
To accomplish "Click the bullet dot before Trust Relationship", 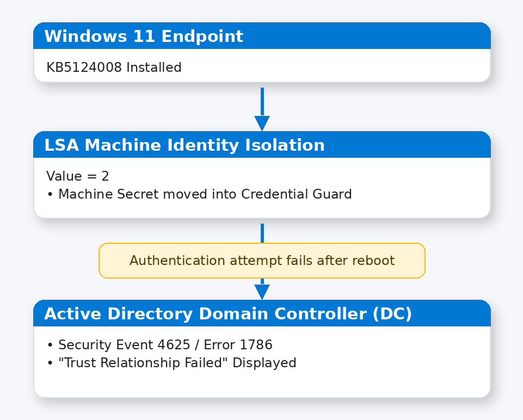I will pyautogui.click(x=50, y=363).
